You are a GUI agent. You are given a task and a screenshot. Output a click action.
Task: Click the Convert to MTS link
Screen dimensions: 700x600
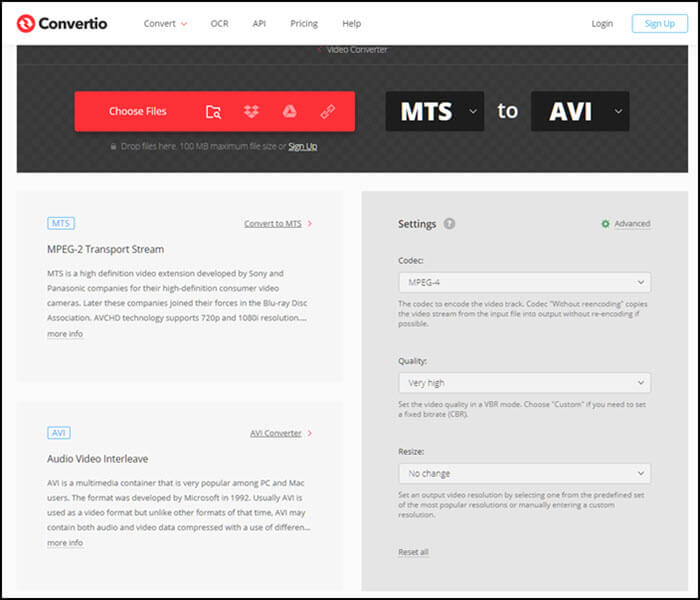[x=272, y=224]
